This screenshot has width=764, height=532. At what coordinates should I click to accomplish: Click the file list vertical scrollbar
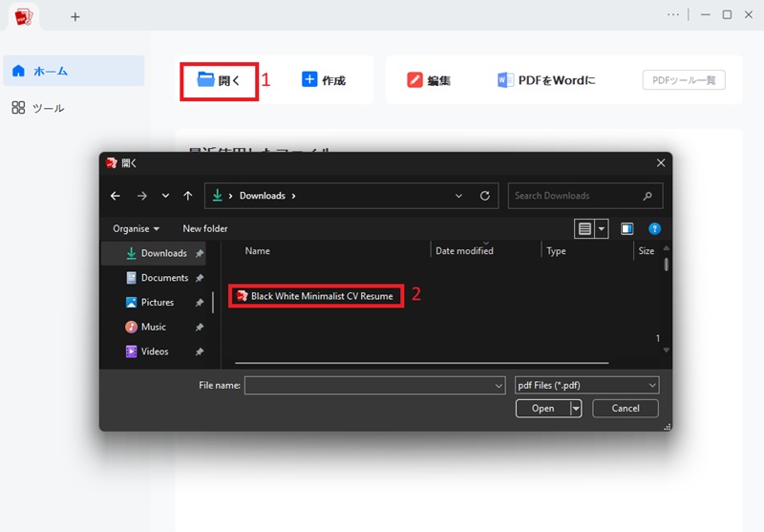[666, 265]
